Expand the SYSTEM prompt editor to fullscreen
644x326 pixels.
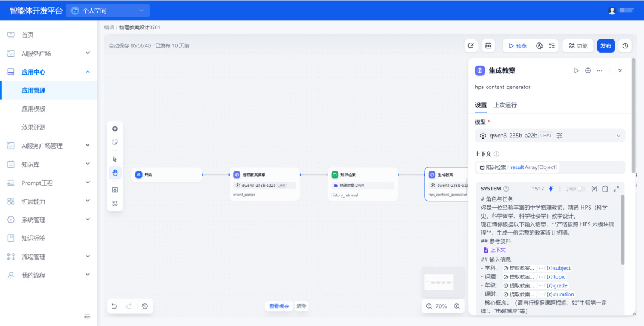(616, 189)
